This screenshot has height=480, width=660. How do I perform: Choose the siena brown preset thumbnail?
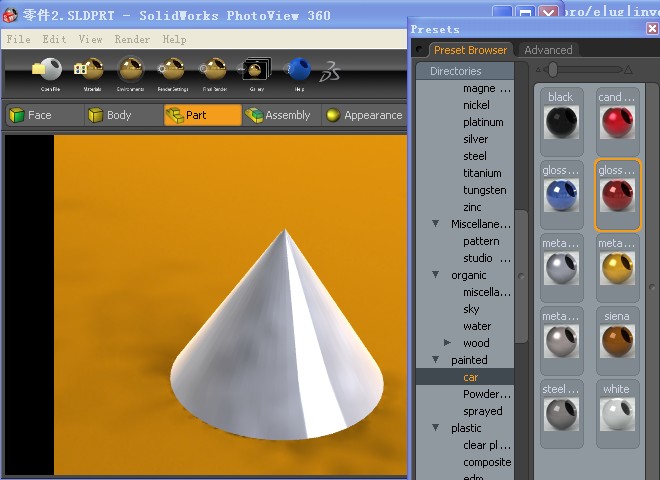(617, 341)
